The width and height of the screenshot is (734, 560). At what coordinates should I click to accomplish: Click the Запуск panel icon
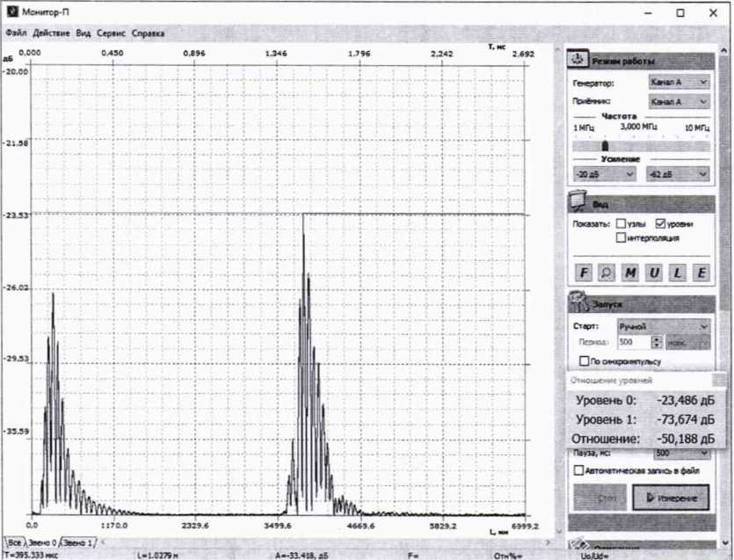[579, 302]
